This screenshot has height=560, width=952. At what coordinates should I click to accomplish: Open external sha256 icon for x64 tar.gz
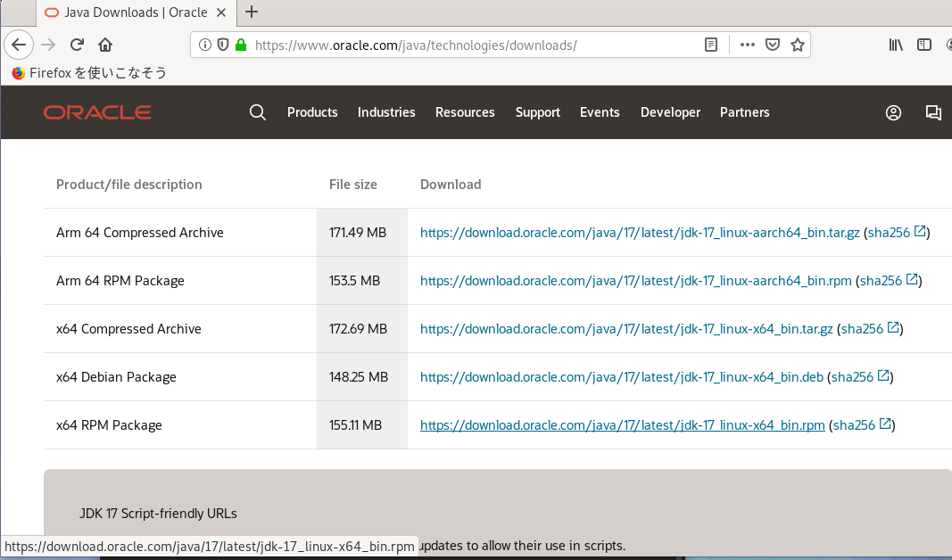click(x=893, y=327)
